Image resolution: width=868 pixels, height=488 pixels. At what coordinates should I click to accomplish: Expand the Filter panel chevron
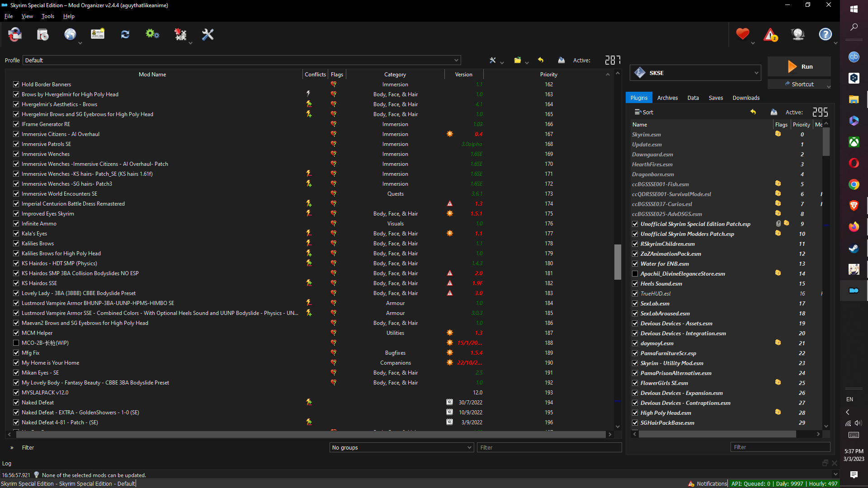pos(12,448)
